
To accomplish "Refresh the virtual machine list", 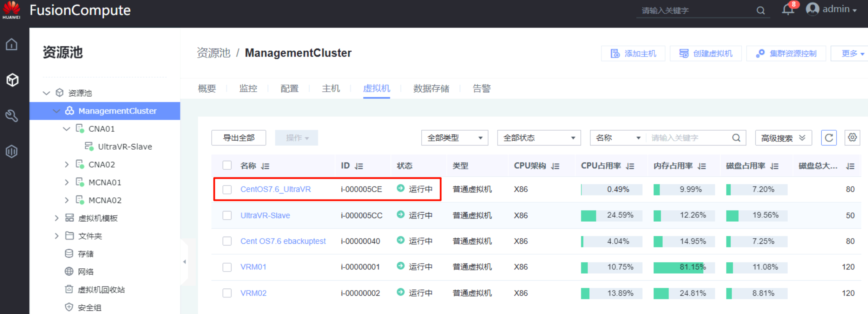I will coord(829,138).
